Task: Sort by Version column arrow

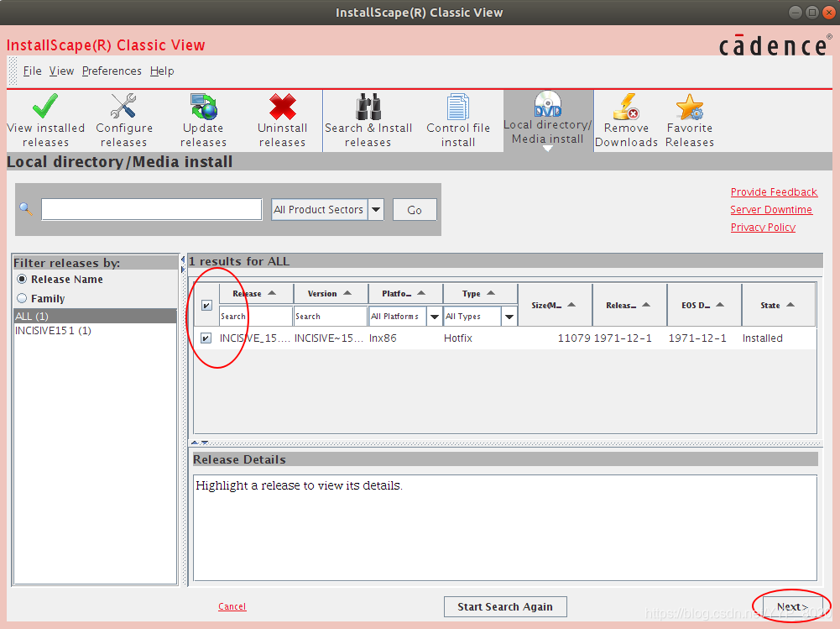Action: pos(347,293)
